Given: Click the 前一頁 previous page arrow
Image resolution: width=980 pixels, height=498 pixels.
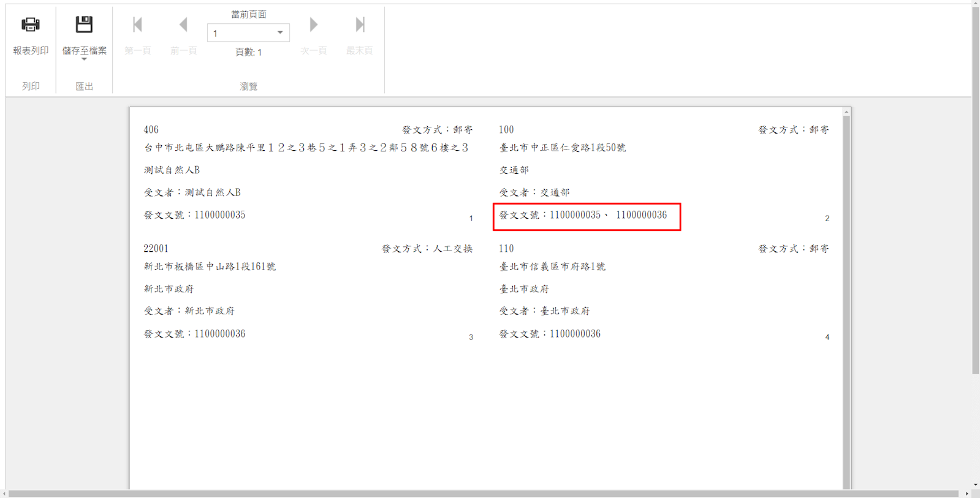Looking at the screenshot, I should [x=183, y=25].
